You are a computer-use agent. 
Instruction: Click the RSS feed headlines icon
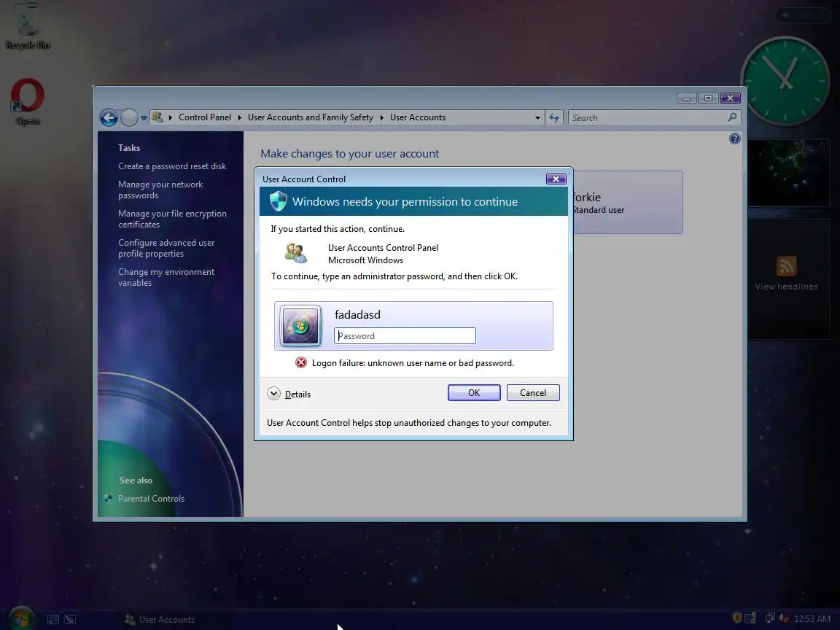point(786,265)
